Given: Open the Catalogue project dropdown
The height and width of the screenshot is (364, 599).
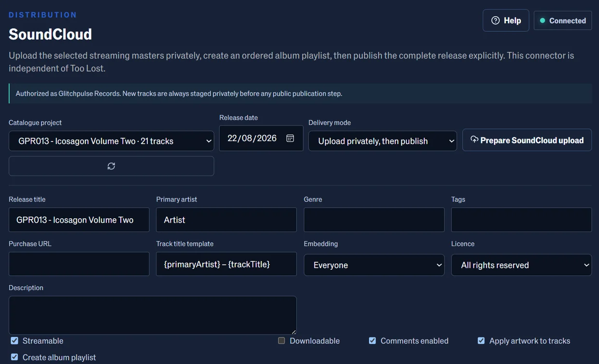Looking at the screenshot, I should (111, 141).
